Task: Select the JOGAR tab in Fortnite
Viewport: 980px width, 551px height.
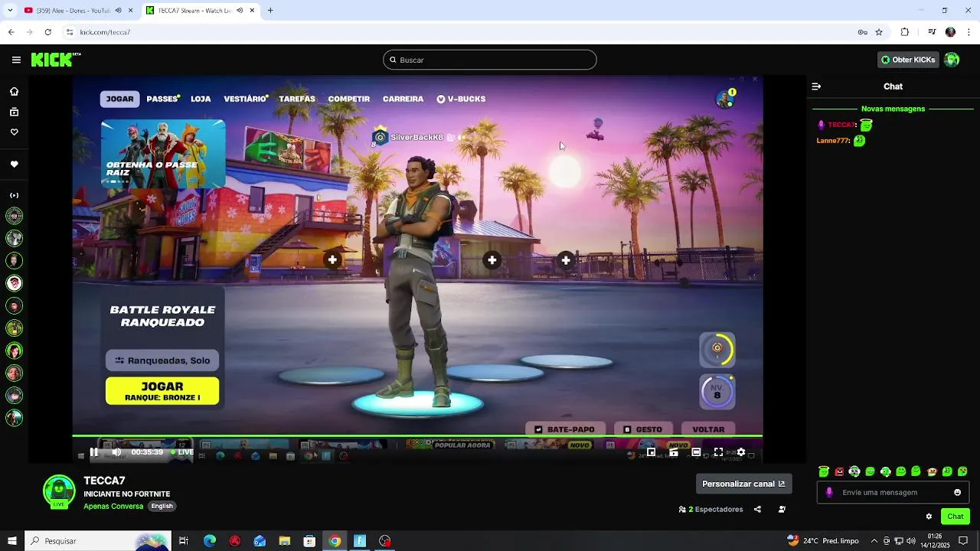Action: pos(119,99)
